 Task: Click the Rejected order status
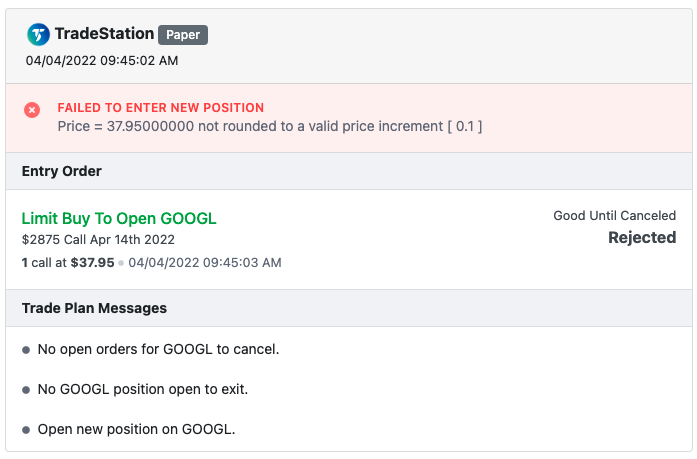(642, 237)
